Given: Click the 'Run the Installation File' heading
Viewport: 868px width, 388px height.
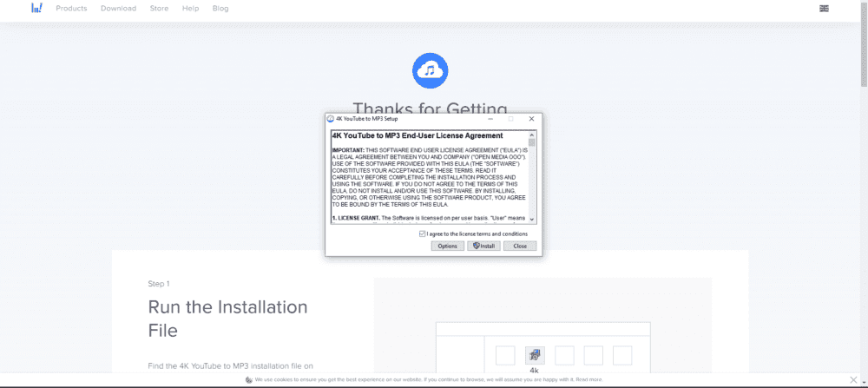Looking at the screenshot, I should [227, 319].
